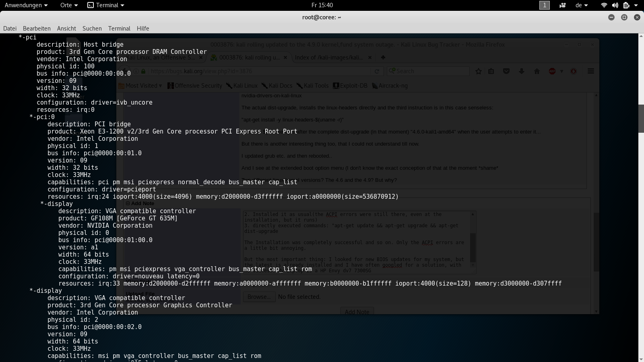Click the Browse... file button in Firefox
Viewport: 644px width, 362px height.
coord(259,297)
